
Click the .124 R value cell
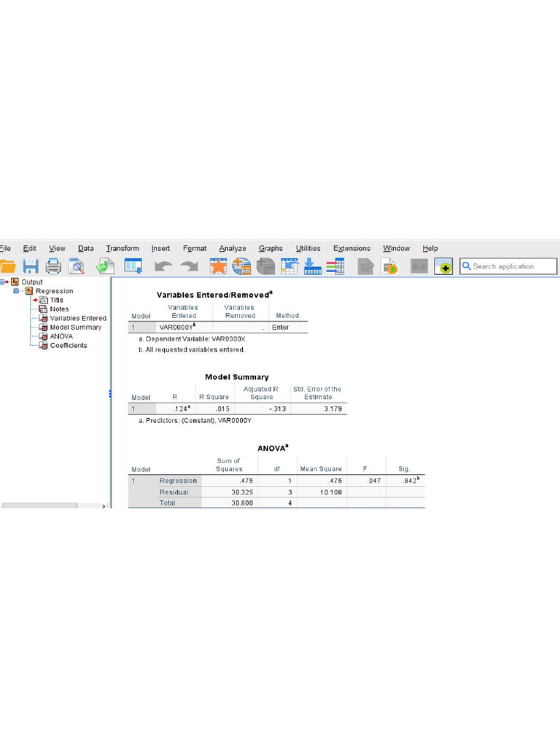click(176, 409)
